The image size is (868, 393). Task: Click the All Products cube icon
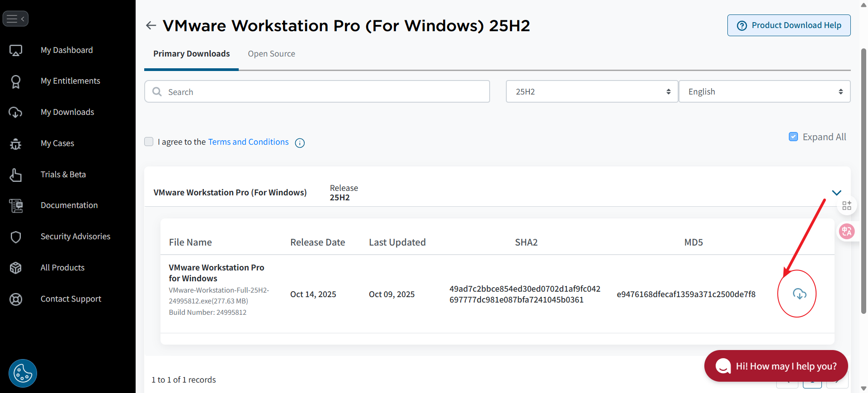16,268
